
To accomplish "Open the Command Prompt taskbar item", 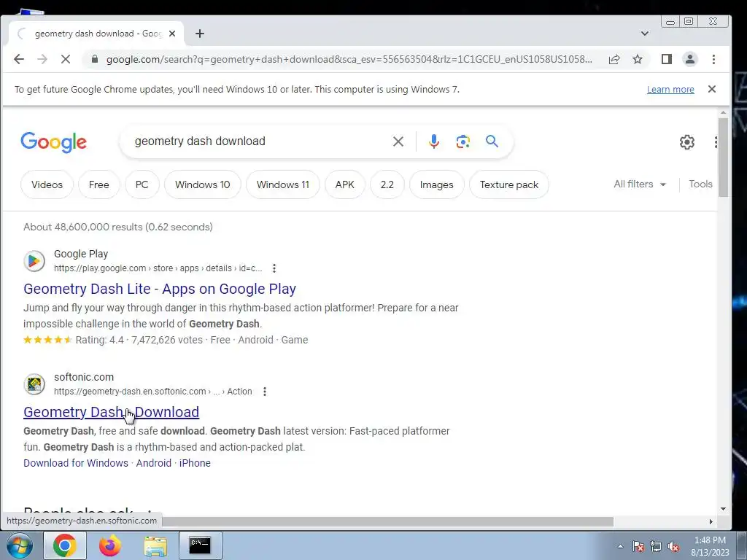I will click(200, 545).
